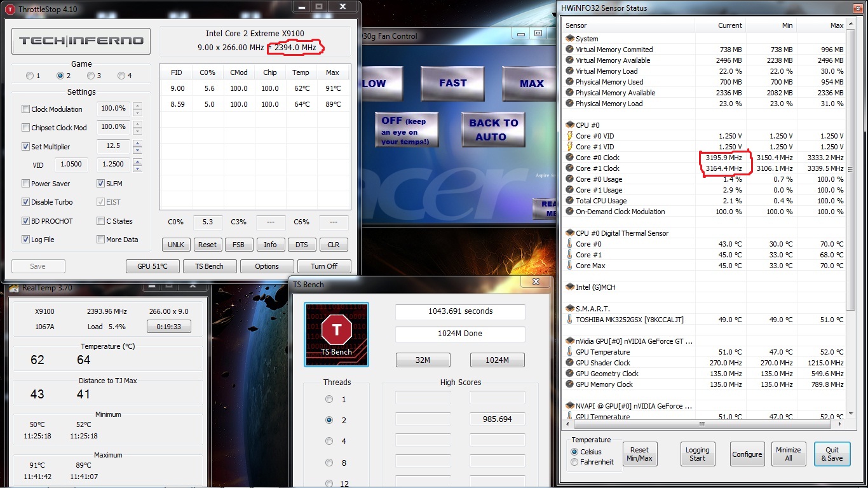Choose 1 thread in TS Bench
Viewport: 868px width, 488px height.
click(x=329, y=399)
